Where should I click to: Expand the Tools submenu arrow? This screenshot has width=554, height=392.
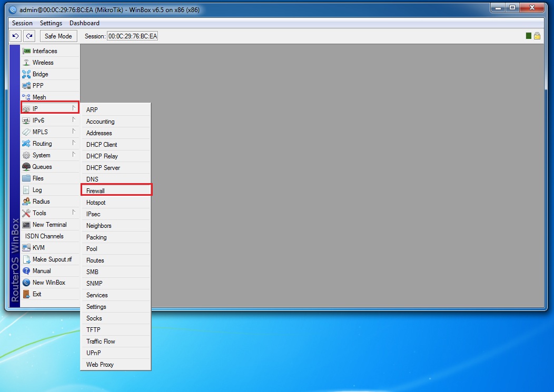point(74,213)
